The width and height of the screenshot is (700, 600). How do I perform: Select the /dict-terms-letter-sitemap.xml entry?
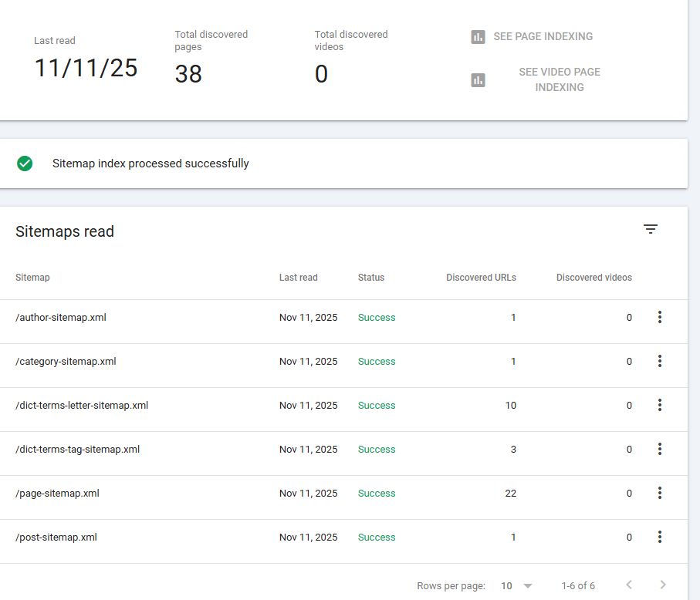coord(82,406)
